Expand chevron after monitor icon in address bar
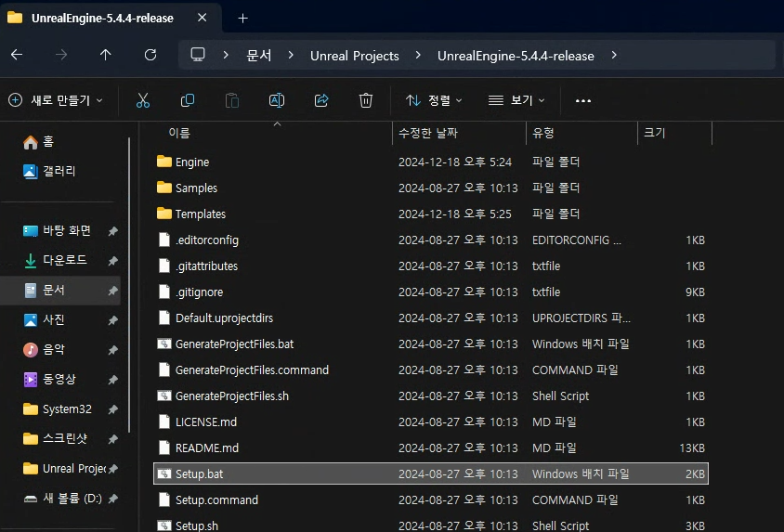The width and height of the screenshot is (784, 532). [x=226, y=55]
